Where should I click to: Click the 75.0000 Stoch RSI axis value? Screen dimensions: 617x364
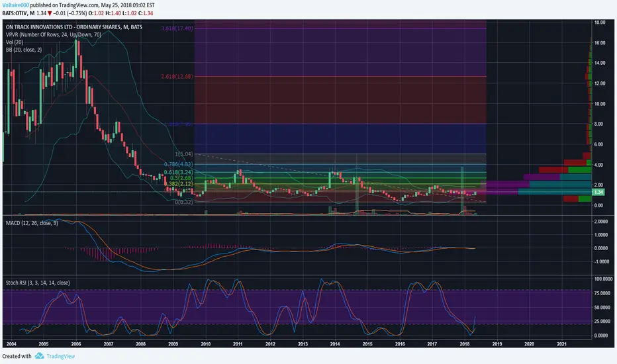pyautogui.click(x=601, y=293)
